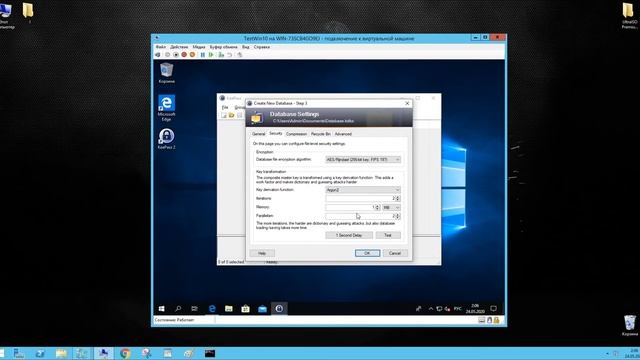Click the VM Windows Start button
Image resolution: width=640 pixels, height=360 pixels.
coord(162,309)
